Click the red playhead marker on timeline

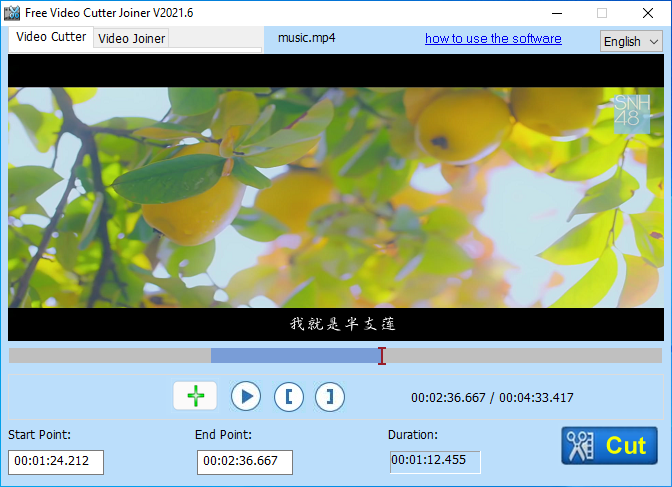(x=381, y=356)
